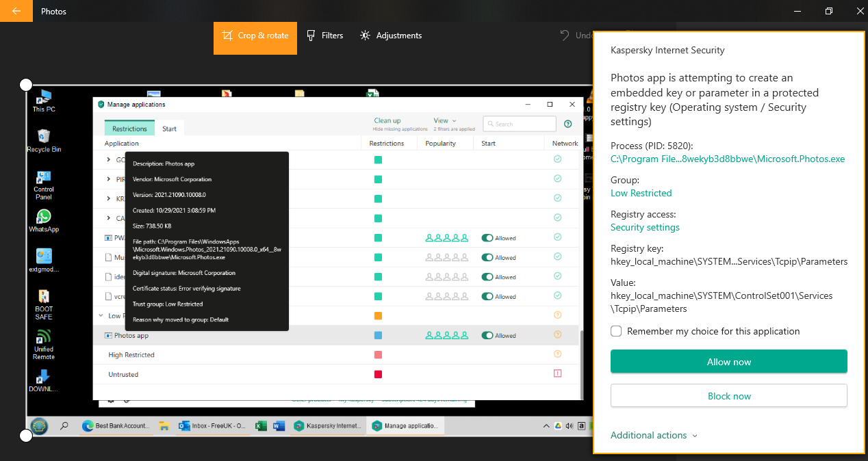Open Excel from the pictured taskbar
Image resolution: width=868 pixels, height=461 pixels.
261,425
